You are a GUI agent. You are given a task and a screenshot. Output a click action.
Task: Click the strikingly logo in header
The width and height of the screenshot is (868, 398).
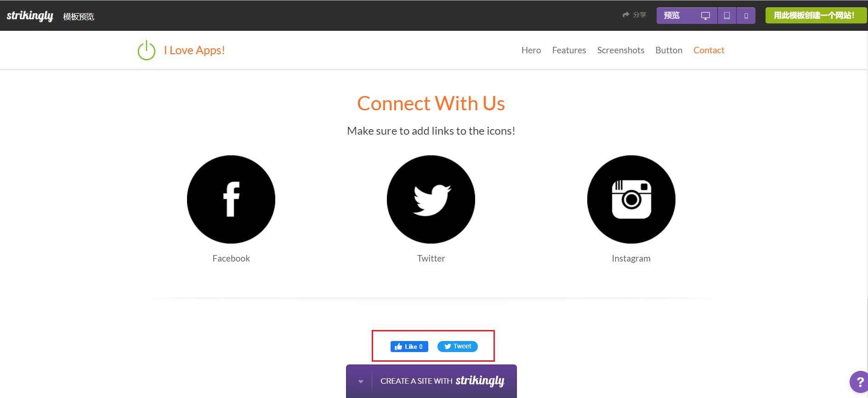(x=30, y=16)
